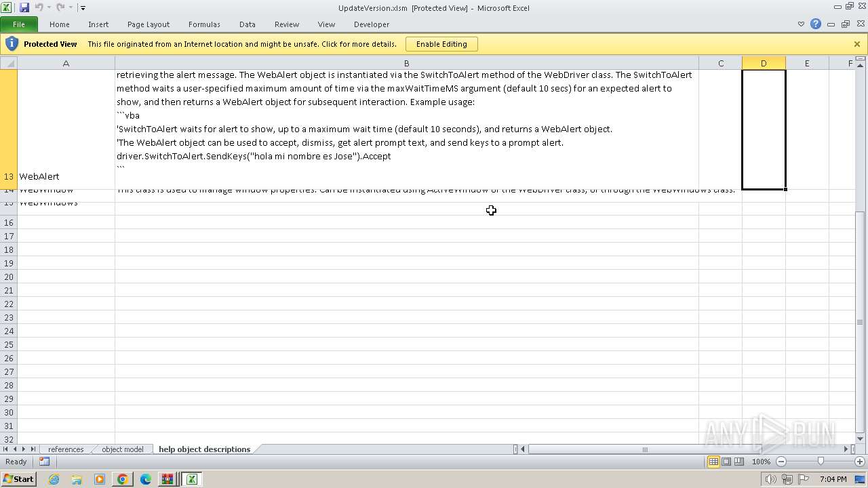This screenshot has width=868, height=488.
Task: Click the horizontal scrollbar thumb
Action: tap(645, 449)
